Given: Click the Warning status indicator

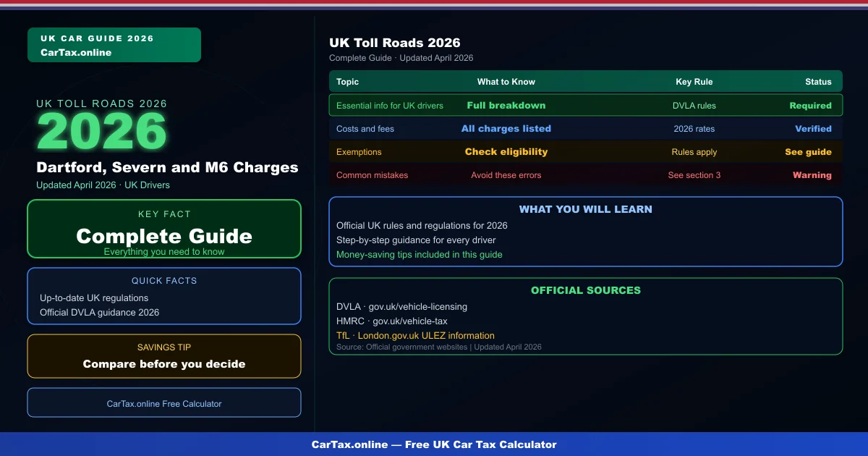Looking at the screenshot, I should (811, 175).
